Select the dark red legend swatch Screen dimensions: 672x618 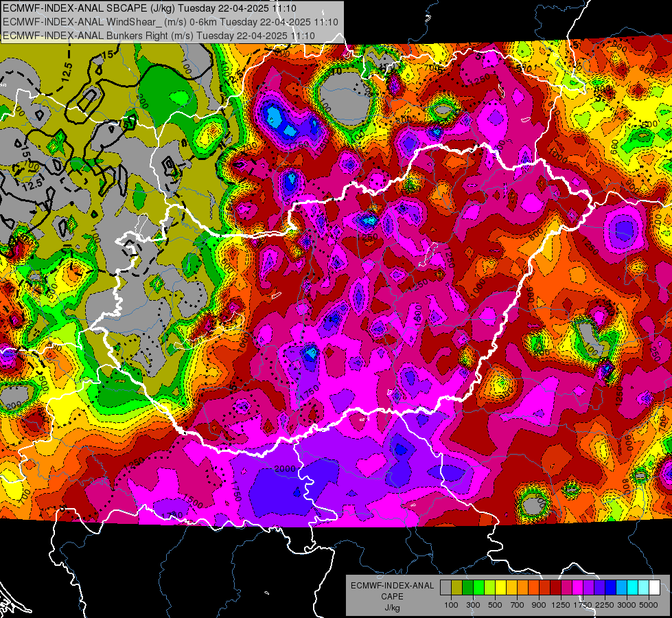[x=556, y=588]
